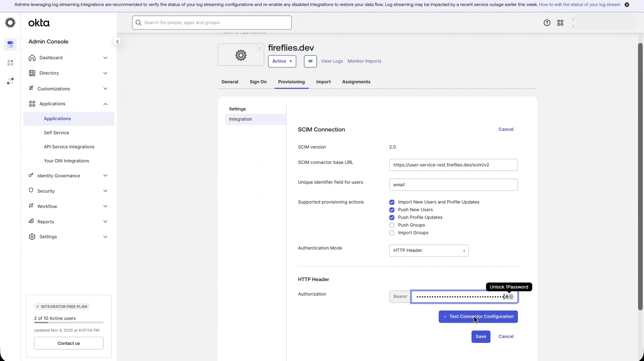Open the Admin Console toggle icon in the rail
644x361 pixels.
pos(10,44)
